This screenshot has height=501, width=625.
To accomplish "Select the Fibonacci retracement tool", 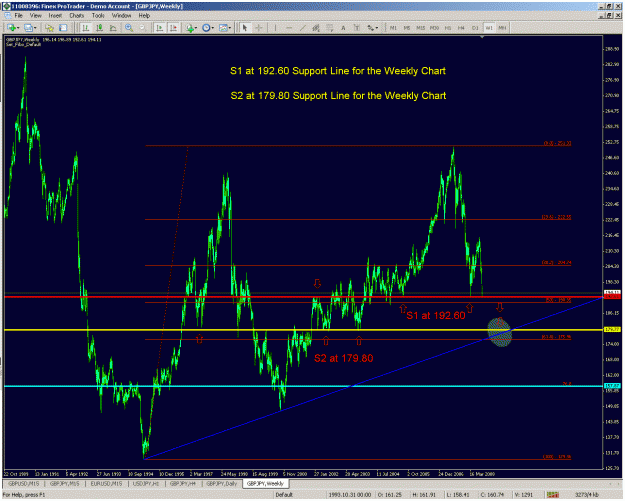I will [330, 28].
